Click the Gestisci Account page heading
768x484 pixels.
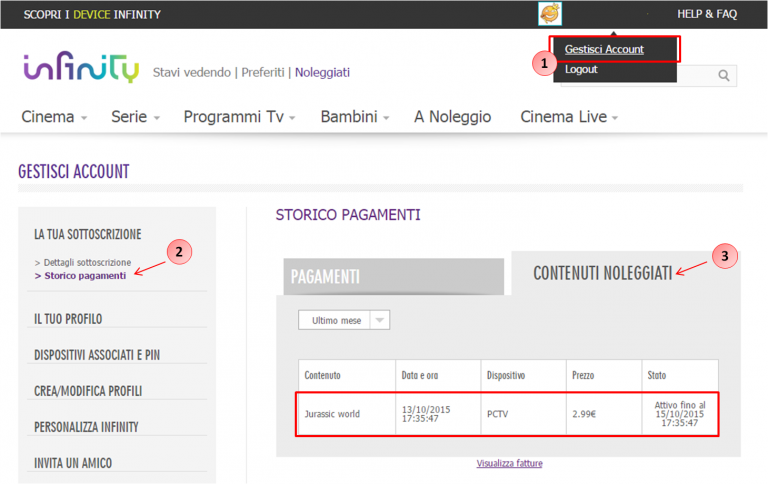coord(74,172)
